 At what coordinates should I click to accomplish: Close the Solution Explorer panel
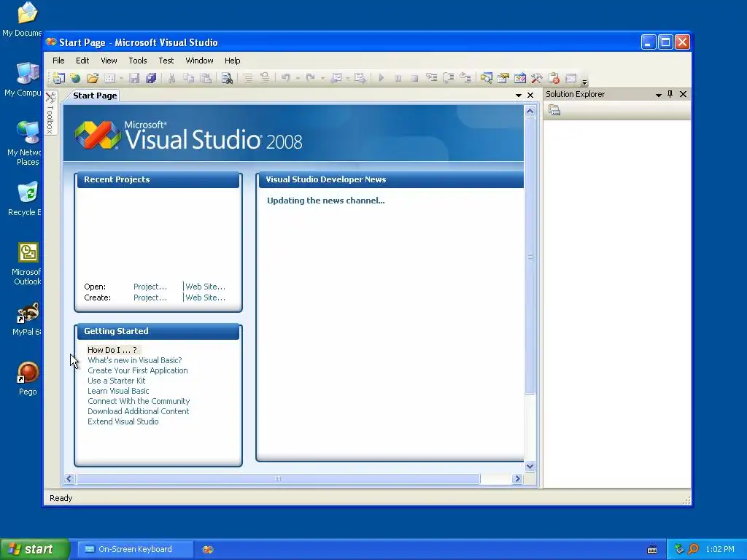point(683,94)
